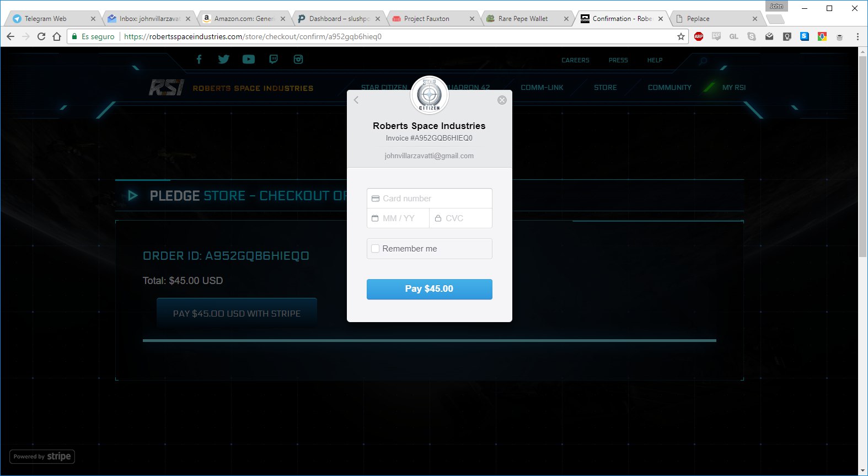Click the Pay $45.00 button
868x476 pixels.
coord(429,289)
